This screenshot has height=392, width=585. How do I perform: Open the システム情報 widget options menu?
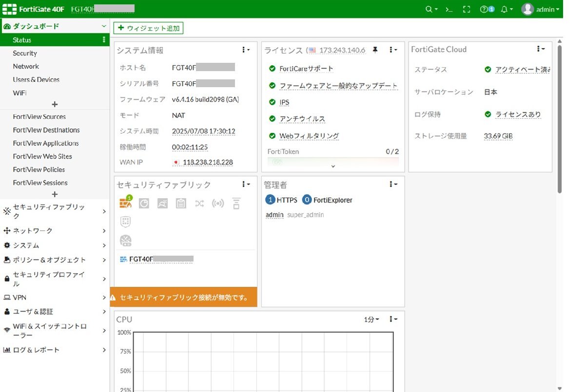[246, 50]
